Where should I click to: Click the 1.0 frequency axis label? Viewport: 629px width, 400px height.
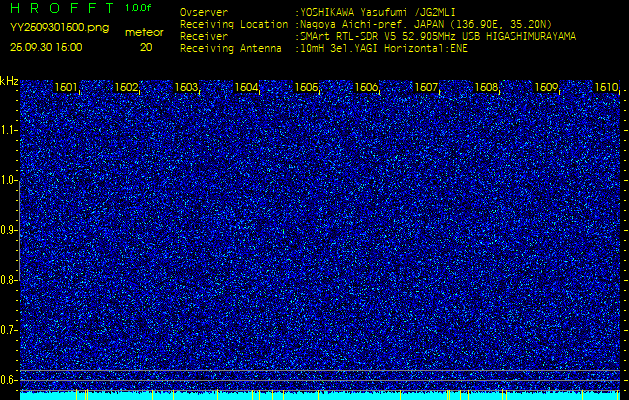8,181
